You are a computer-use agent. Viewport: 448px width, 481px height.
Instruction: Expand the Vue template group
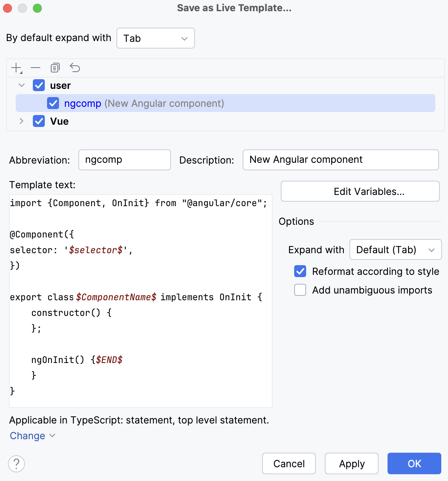[21, 121]
